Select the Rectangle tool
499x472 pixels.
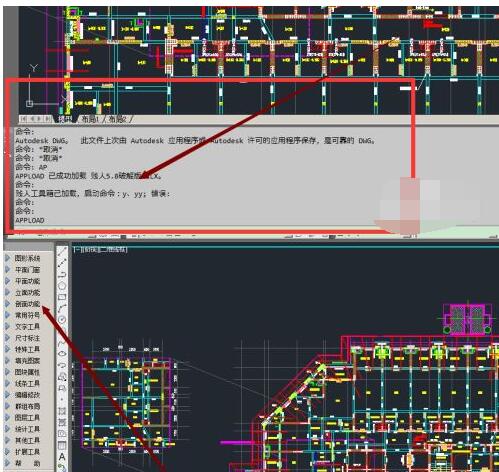point(62,297)
